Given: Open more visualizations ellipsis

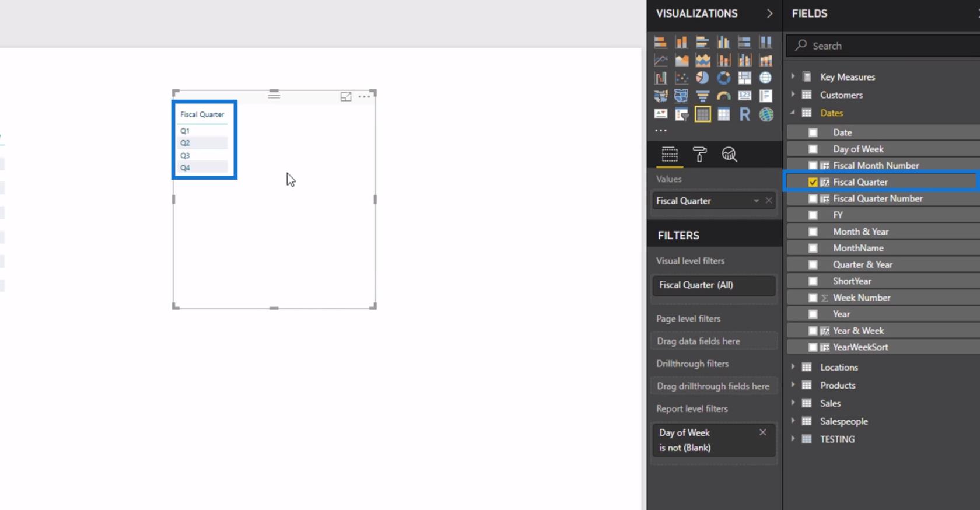Looking at the screenshot, I should tap(660, 131).
